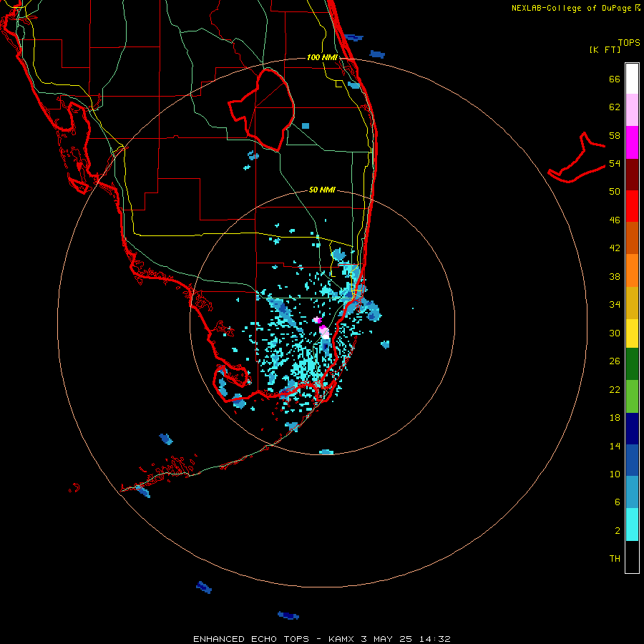Viewport: 644px width, 644px height.
Task: Click the 14:32 timestamp in the caption
Action: [435, 639]
